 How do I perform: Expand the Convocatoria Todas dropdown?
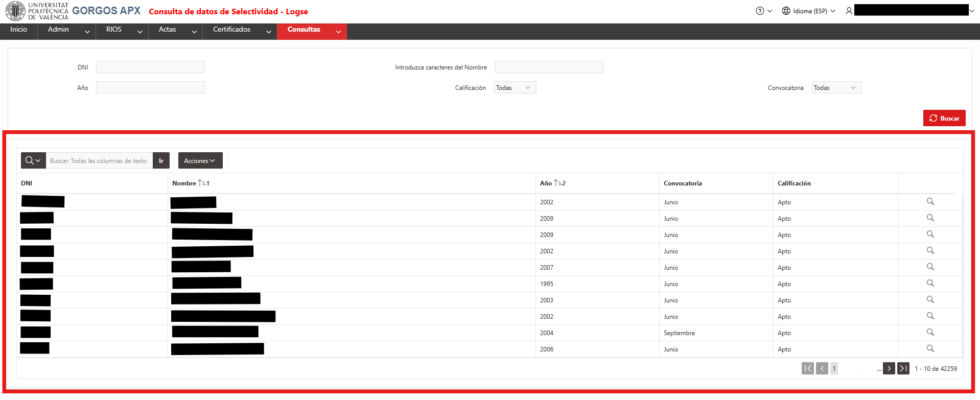coord(836,88)
